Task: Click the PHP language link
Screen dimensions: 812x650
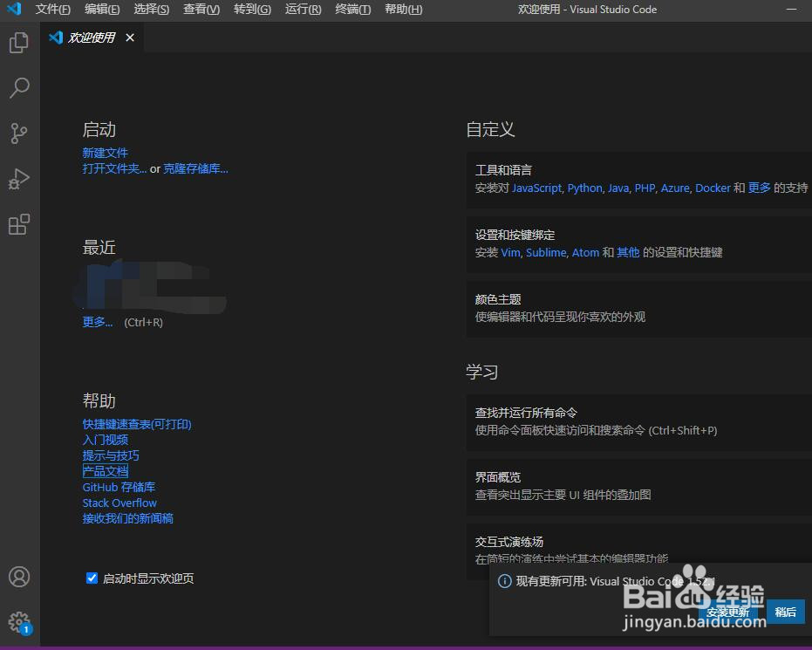Action: pos(645,188)
